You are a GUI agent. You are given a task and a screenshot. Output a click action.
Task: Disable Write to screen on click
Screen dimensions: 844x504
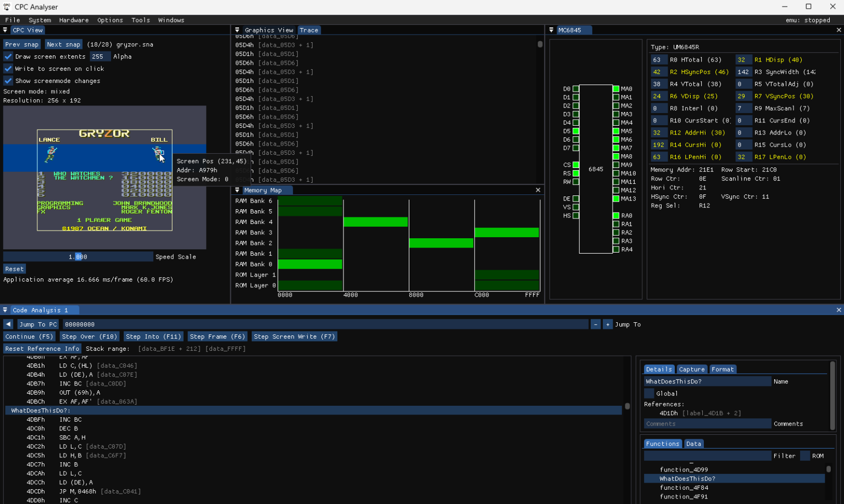7,68
